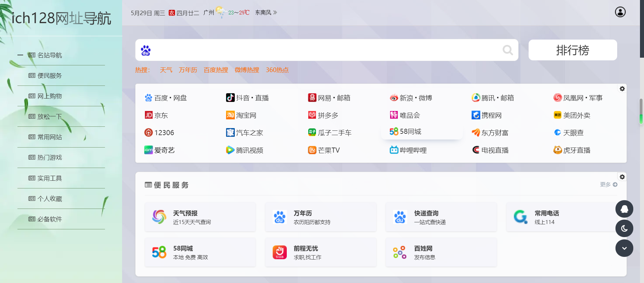Click hot search 天气 link
Viewport: 644px width, 283px height.
[x=166, y=70]
